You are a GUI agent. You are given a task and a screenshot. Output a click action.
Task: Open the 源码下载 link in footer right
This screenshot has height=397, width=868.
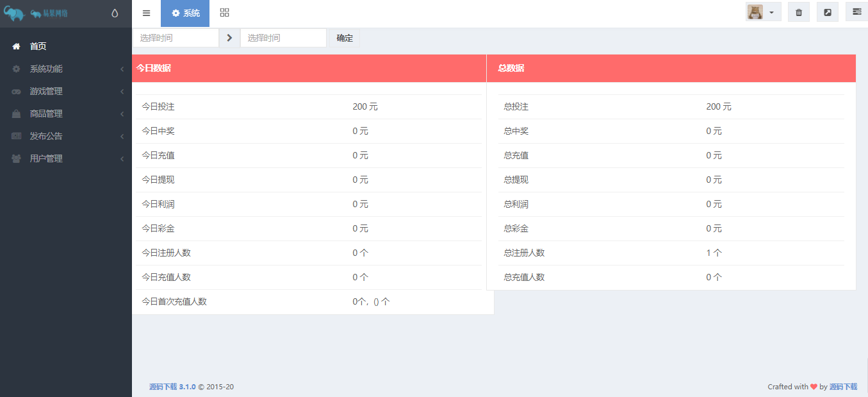(843, 387)
